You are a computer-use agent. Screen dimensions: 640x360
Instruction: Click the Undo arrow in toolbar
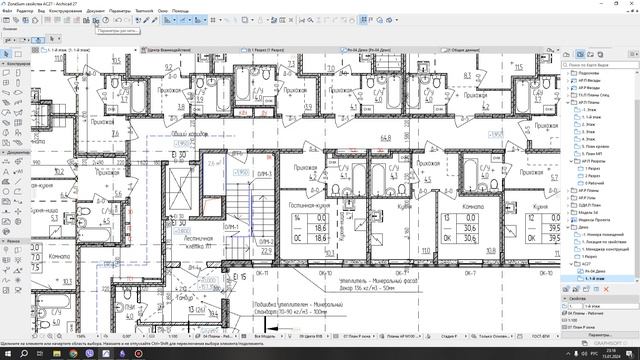tap(118, 20)
